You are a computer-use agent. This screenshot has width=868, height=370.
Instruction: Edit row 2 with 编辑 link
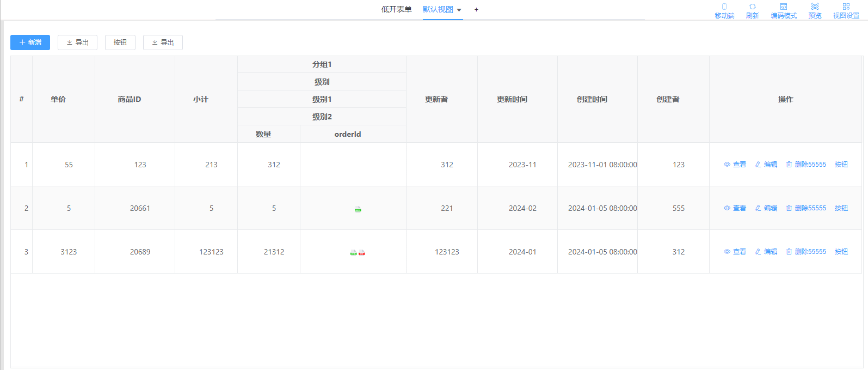pos(766,208)
